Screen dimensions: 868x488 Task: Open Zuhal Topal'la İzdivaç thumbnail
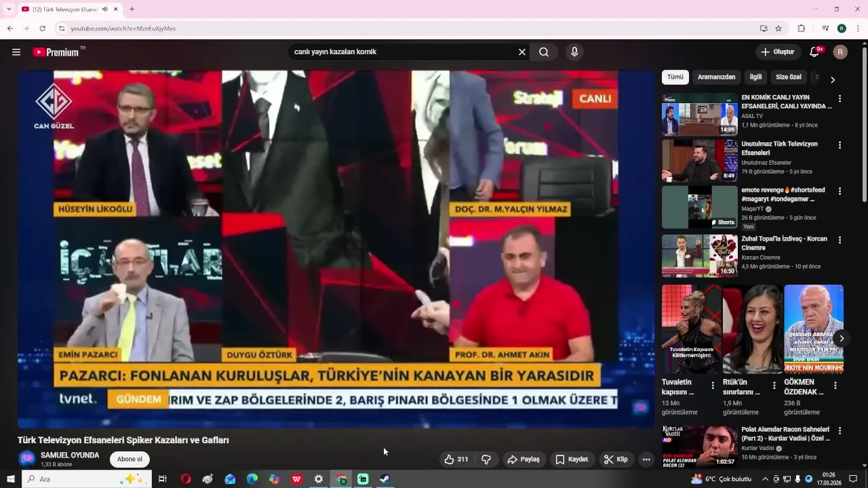tap(700, 256)
